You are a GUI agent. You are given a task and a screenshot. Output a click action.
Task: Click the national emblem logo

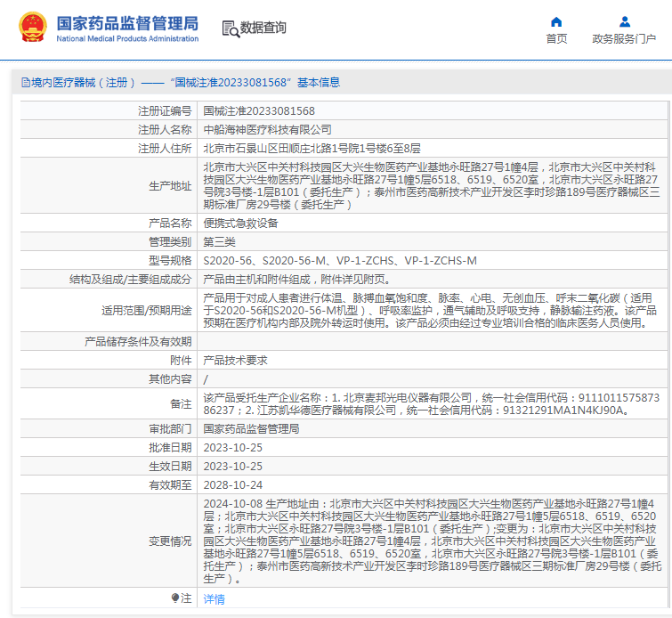coord(33,27)
